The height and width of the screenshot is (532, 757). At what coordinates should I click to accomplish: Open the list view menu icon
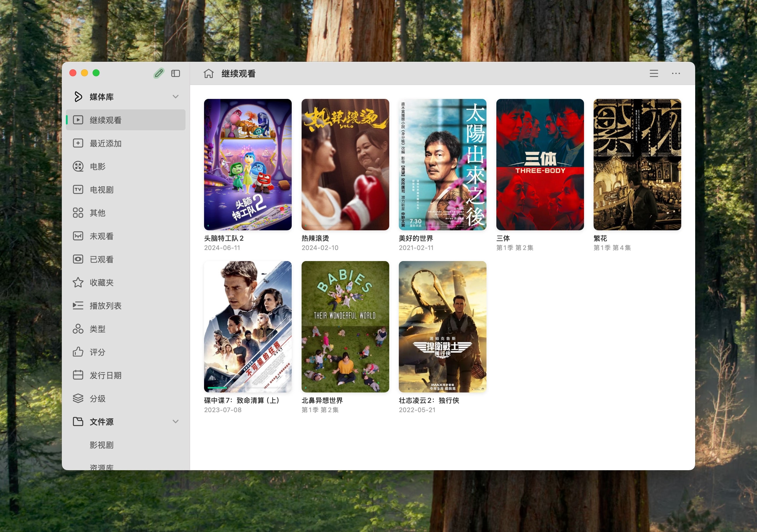pos(654,73)
